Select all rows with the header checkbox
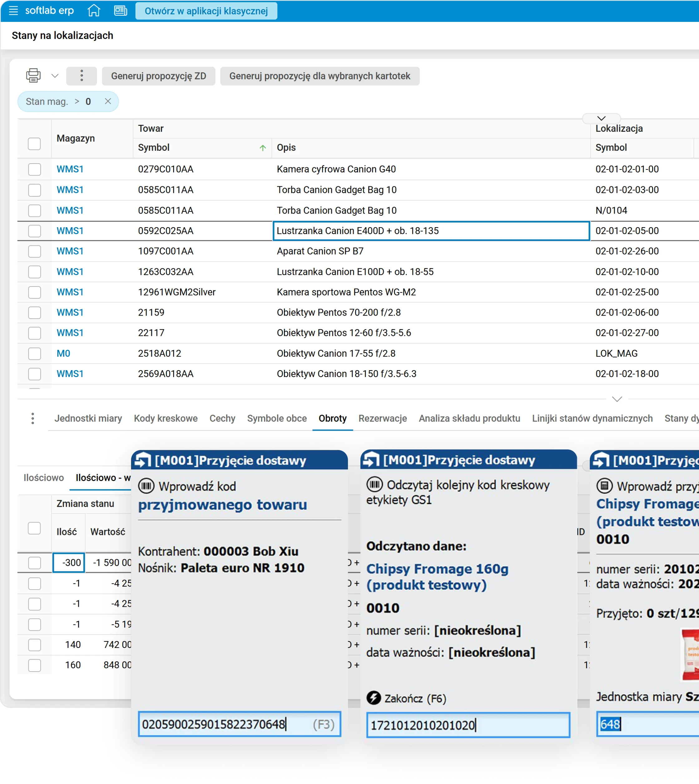Image resolution: width=699 pixels, height=784 pixels. click(x=35, y=144)
